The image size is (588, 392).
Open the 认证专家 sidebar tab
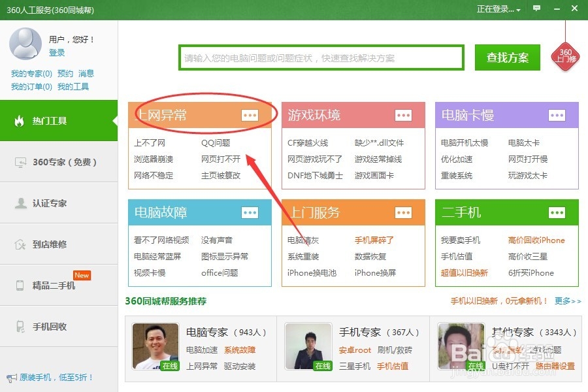point(59,203)
